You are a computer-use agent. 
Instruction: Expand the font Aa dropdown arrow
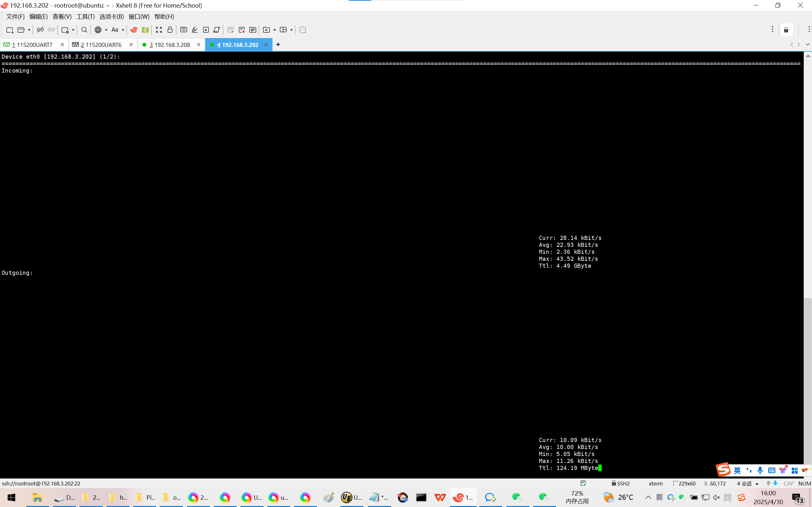click(x=123, y=30)
